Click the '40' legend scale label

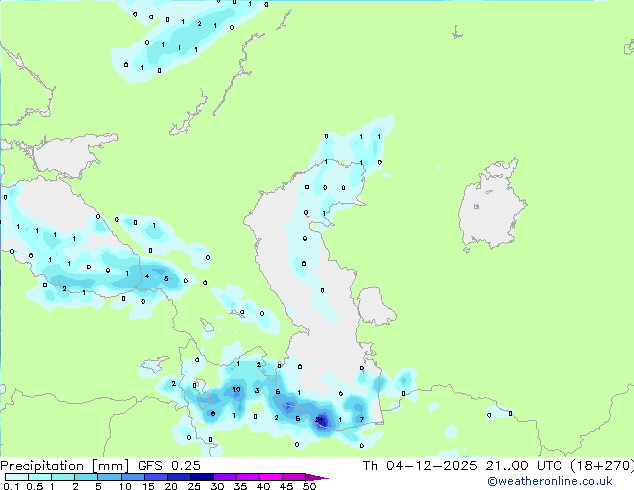coord(263,486)
